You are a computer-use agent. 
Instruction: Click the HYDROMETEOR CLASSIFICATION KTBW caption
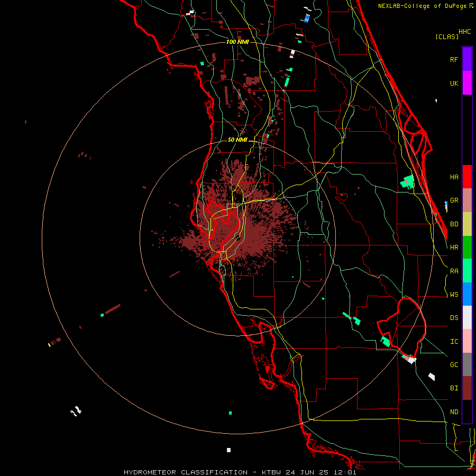[240, 472]
